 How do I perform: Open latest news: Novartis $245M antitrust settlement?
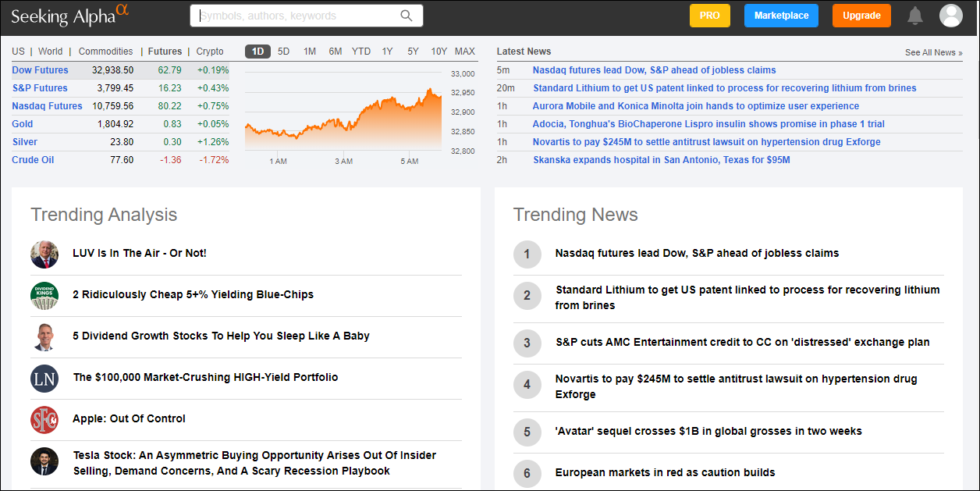point(707,142)
